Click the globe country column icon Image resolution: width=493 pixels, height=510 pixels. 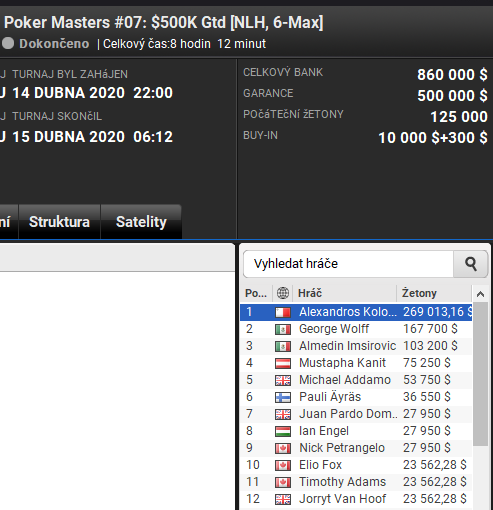[x=283, y=293]
